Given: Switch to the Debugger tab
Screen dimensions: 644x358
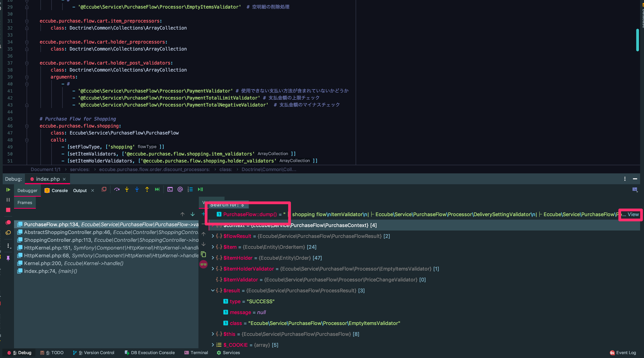Looking at the screenshot, I should click(27, 190).
